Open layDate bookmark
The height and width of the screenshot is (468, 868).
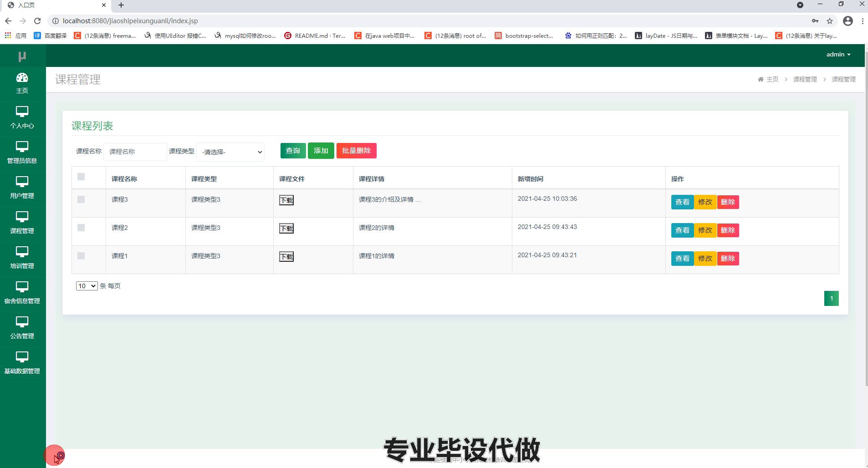point(666,36)
